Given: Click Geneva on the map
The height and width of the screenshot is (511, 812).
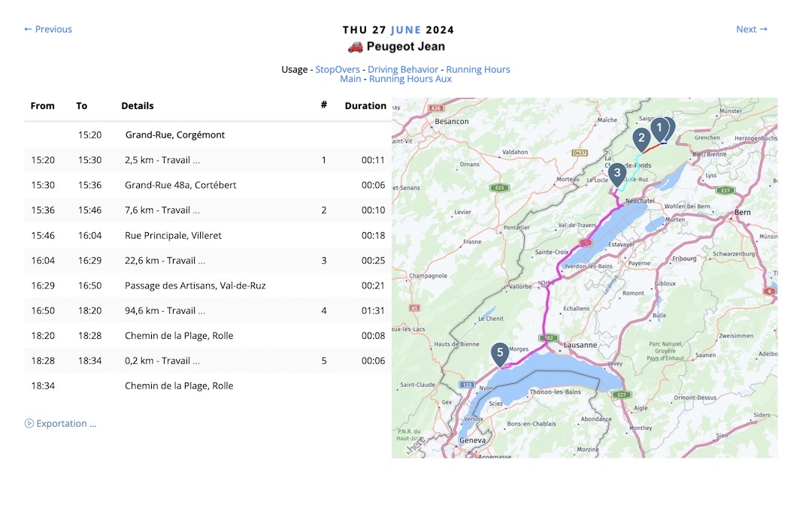Looking at the screenshot, I should coord(472,440).
